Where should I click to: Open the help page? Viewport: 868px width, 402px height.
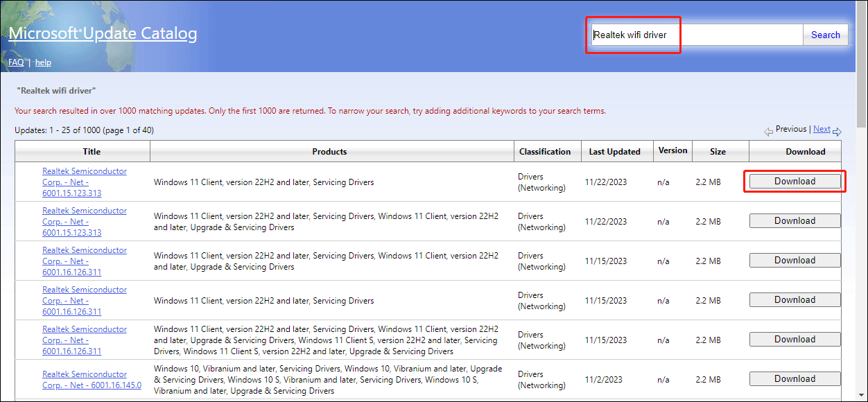43,62
